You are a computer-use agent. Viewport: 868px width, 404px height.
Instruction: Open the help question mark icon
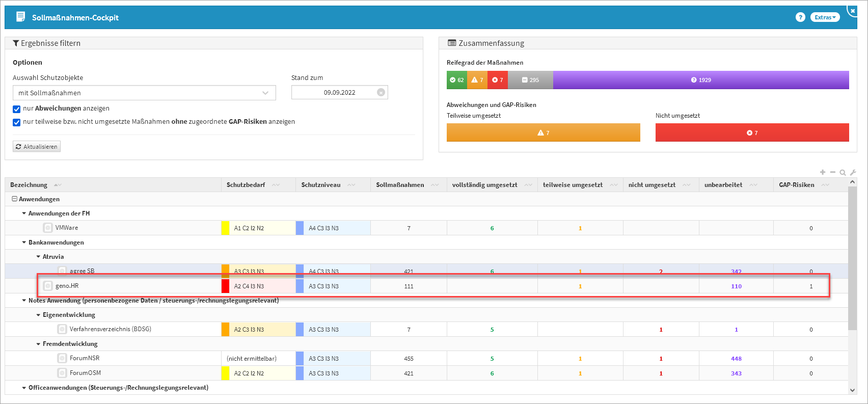pyautogui.click(x=800, y=17)
